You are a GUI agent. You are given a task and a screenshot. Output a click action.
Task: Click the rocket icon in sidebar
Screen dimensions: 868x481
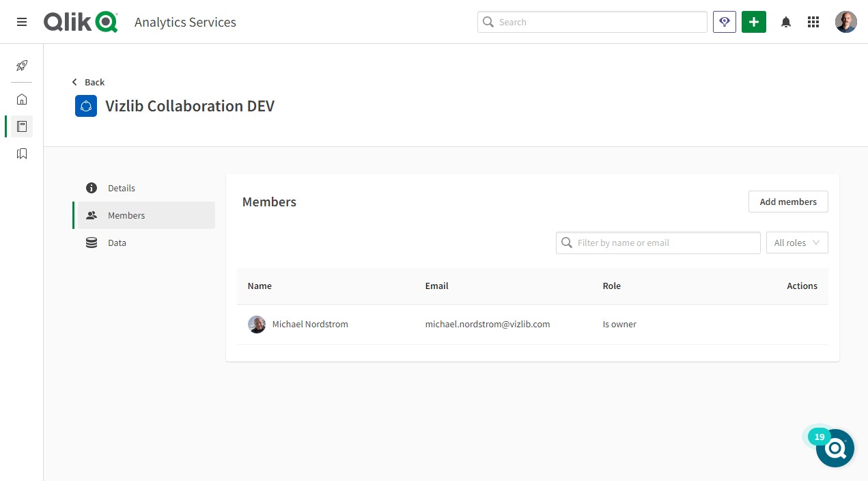(22, 66)
